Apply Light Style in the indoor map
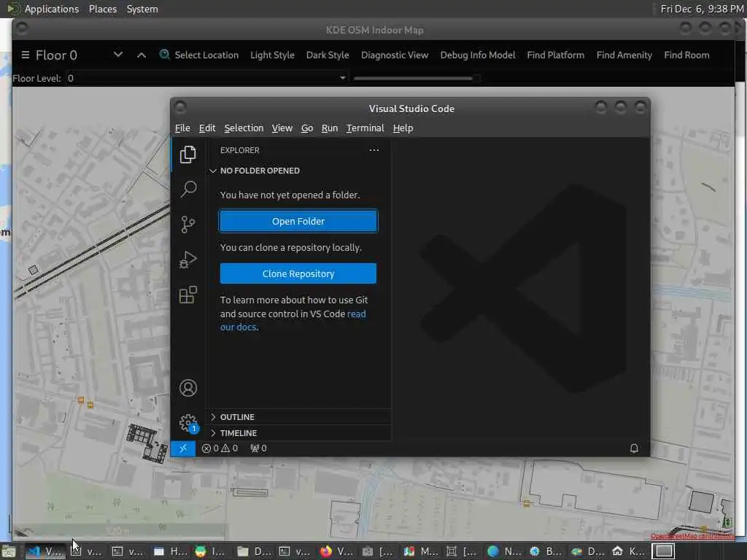747x560 pixels. [273, 55]
